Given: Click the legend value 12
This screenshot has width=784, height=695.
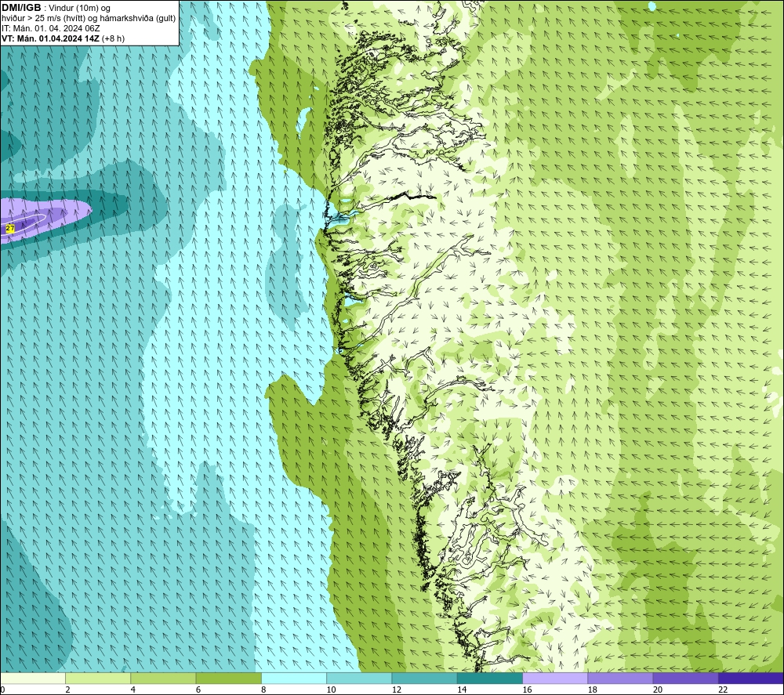Looking at the screenshot, I should point(397,690).
